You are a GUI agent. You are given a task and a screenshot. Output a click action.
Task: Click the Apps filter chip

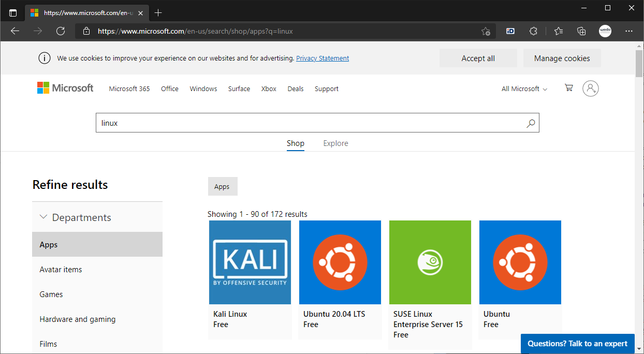[223, 186]
